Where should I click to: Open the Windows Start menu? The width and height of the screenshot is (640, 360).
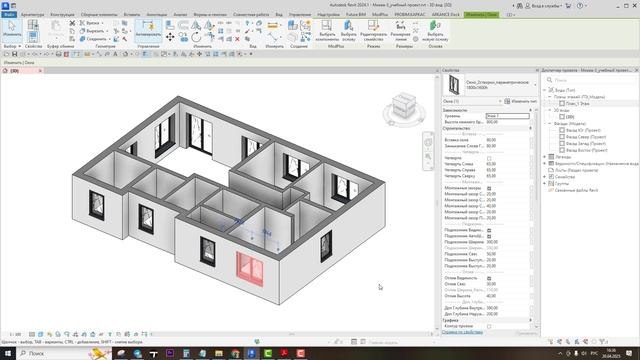pos(8,353)
